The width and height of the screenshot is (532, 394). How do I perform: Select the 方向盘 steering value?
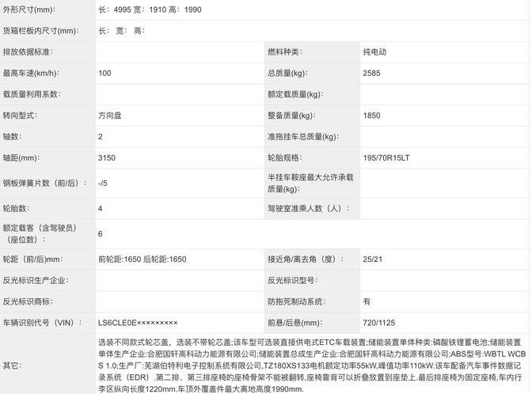point(109,116)
